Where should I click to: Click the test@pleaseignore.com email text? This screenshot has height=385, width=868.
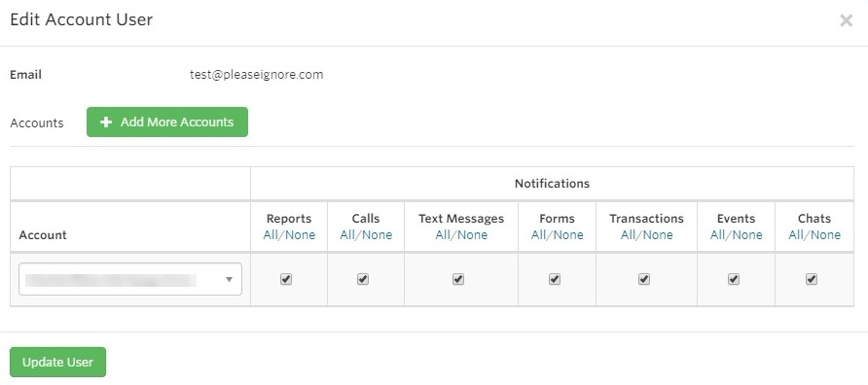pyautogui.click(x=256, y=75)
